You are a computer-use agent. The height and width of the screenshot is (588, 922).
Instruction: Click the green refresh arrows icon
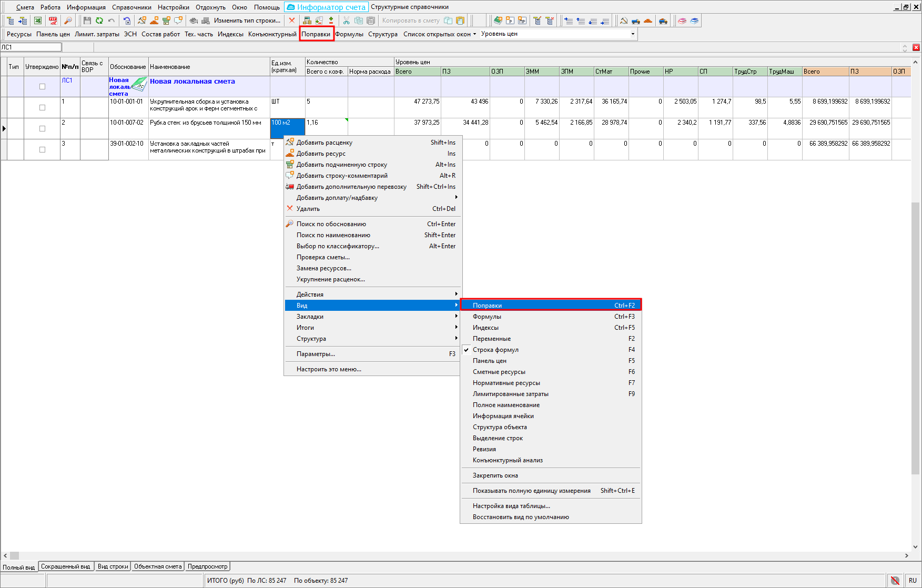[99, 21]
